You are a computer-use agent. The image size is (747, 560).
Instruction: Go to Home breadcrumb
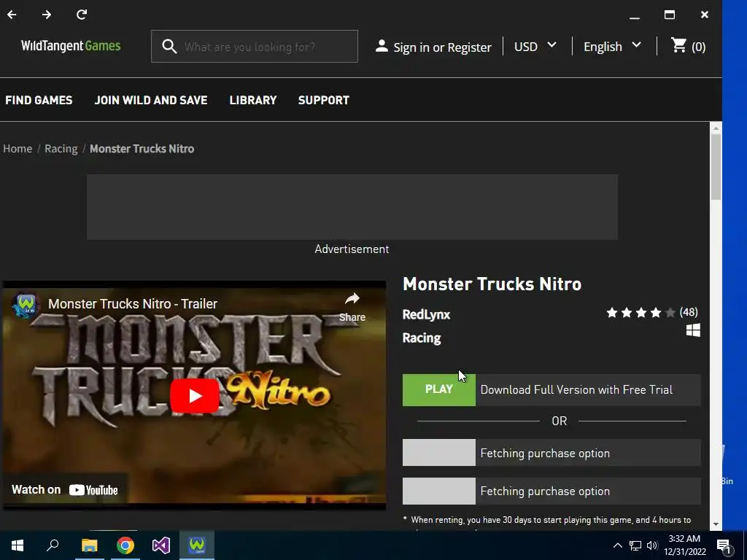coord(18,149)
